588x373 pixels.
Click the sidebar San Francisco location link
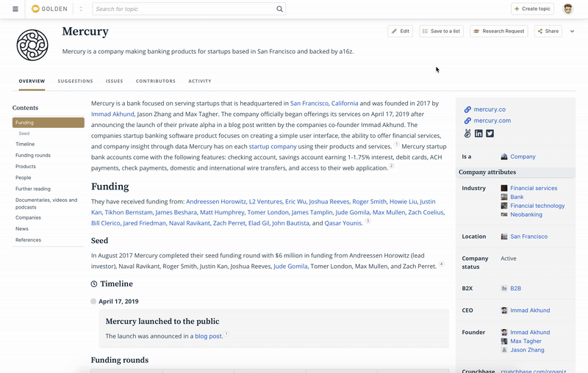click(x=528, y=236)
